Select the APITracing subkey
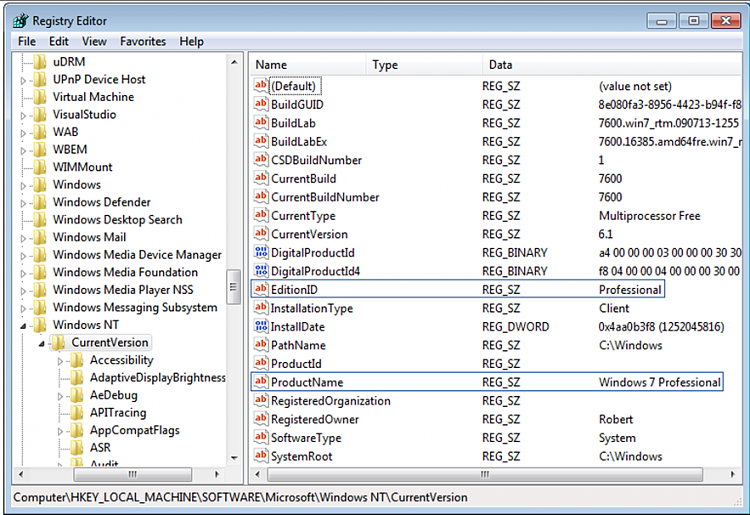Screen dimensions: 750x515 pyautogui.click(x=118, y=412)
